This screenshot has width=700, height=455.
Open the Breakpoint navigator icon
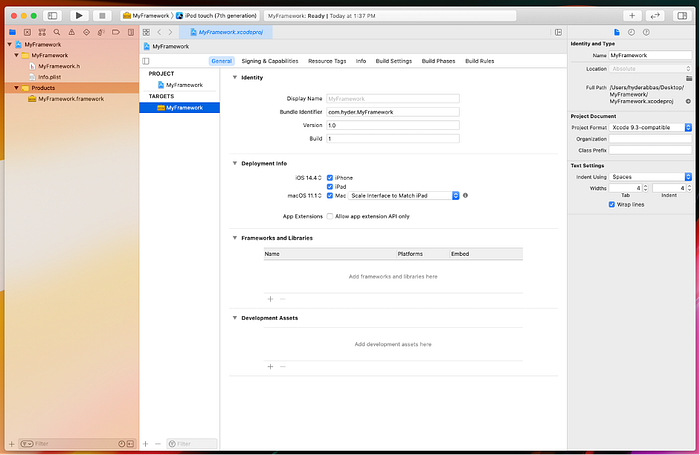tap(116, 32)
